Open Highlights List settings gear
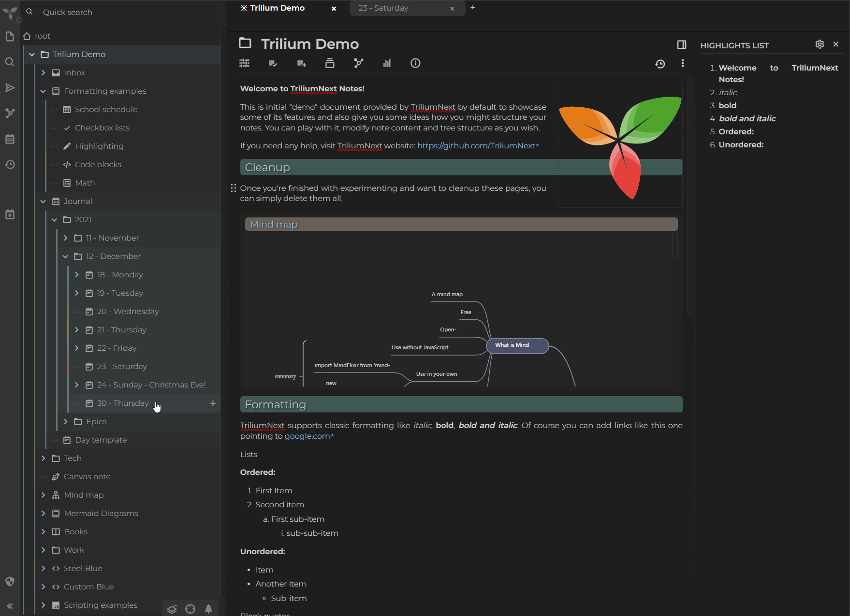Image resolution: width=850 pixels, height=616 pixels. point(820,44)
